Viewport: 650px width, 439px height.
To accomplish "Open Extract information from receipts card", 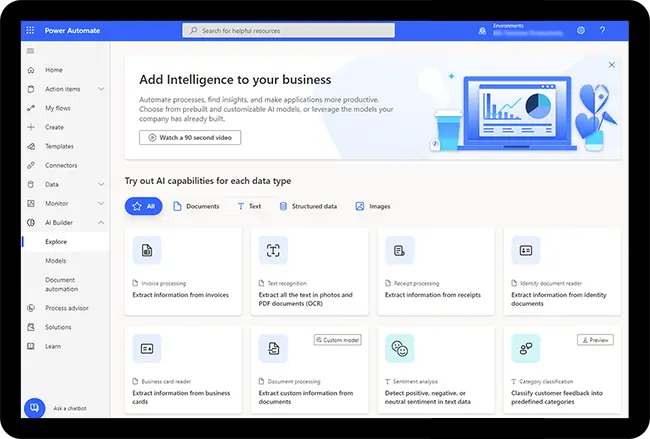I will click(x=436, y=271).
